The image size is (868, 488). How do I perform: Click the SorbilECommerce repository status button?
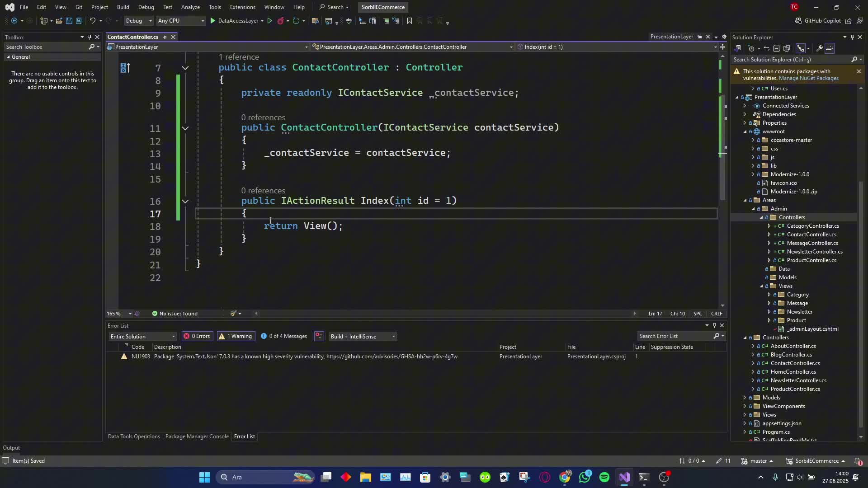(x=816, y=461)
